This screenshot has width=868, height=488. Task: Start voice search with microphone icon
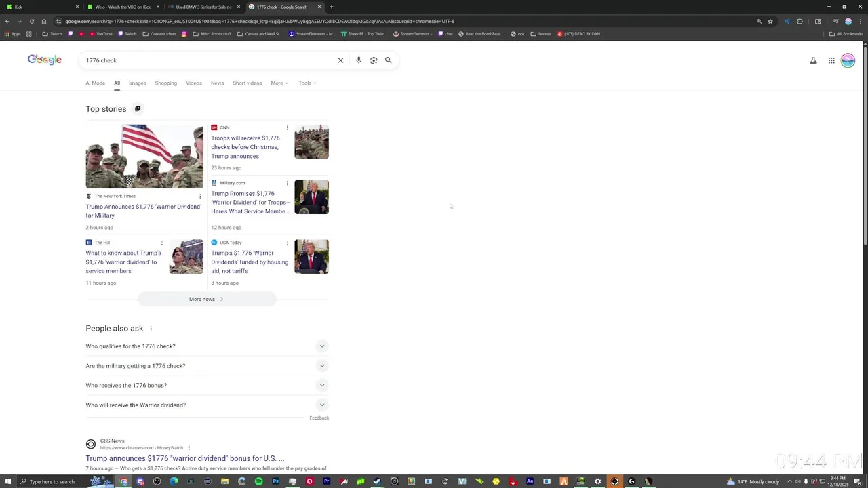[359, 60]
